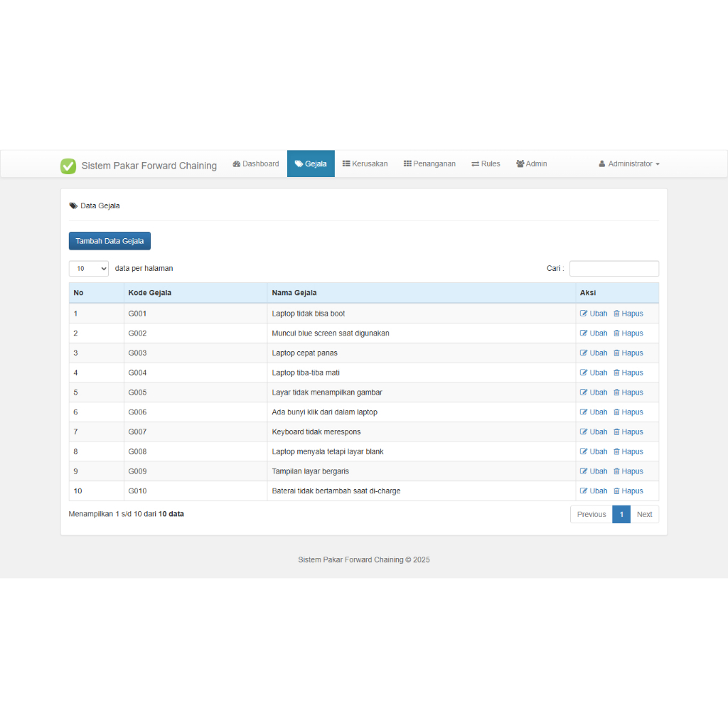Viewport: 728px width, 728px height.
Task: Click "Muncul blue screen saat digunakan" text
Action: 331,333
